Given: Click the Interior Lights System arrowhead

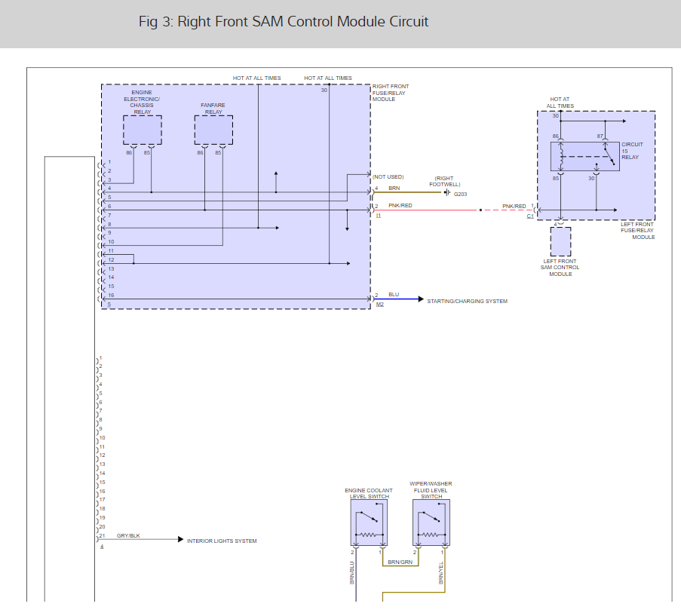Looking at the screenshot, I should (x=181, y=540).
